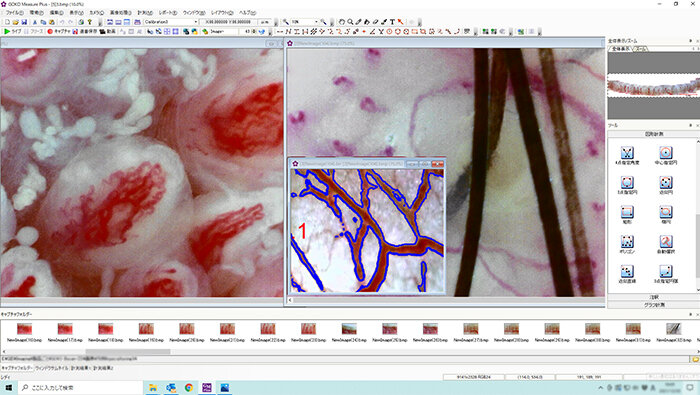The image size is (700, 395).
Task: Start live view with green play button
Action: (x=12, y=32)
